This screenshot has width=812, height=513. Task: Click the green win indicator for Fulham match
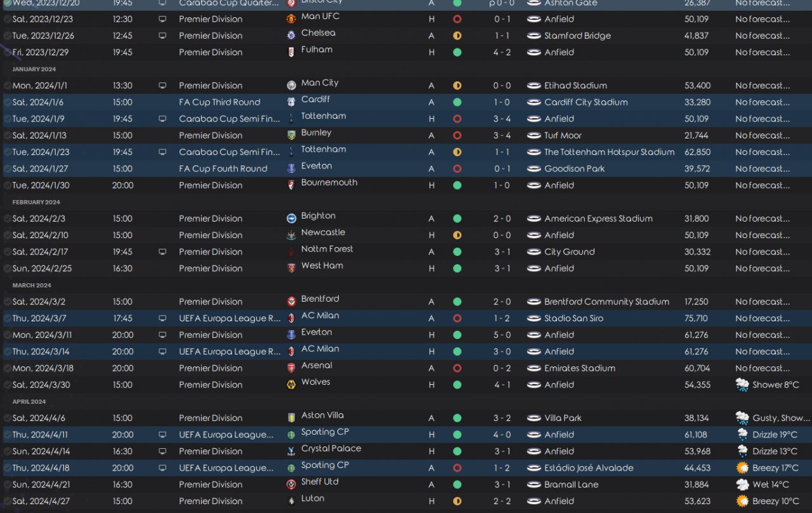click(x=457, y=52)
